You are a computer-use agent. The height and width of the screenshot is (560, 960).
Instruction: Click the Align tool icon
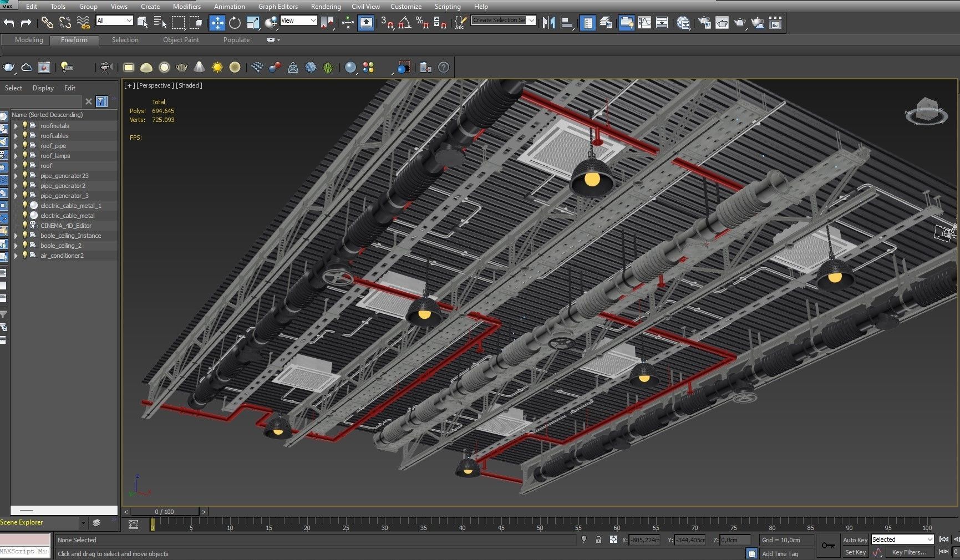[x=566, y=23]
